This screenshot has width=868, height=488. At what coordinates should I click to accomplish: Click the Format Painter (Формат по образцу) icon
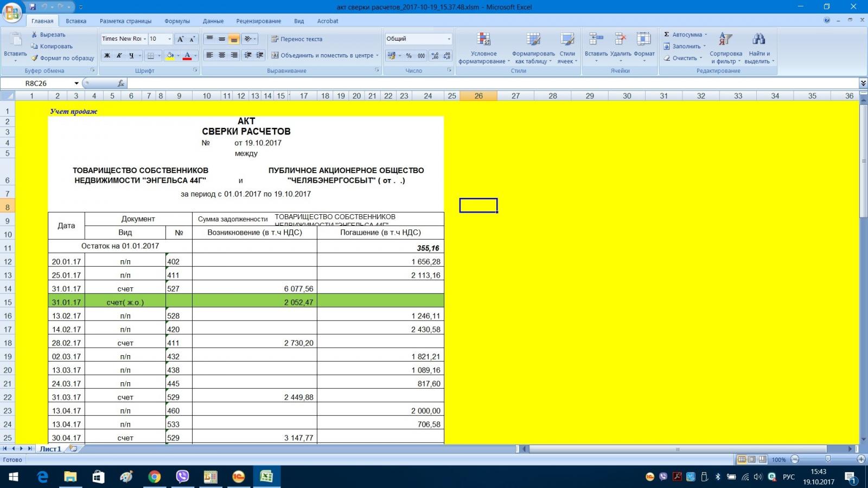[x=35, y=58]
